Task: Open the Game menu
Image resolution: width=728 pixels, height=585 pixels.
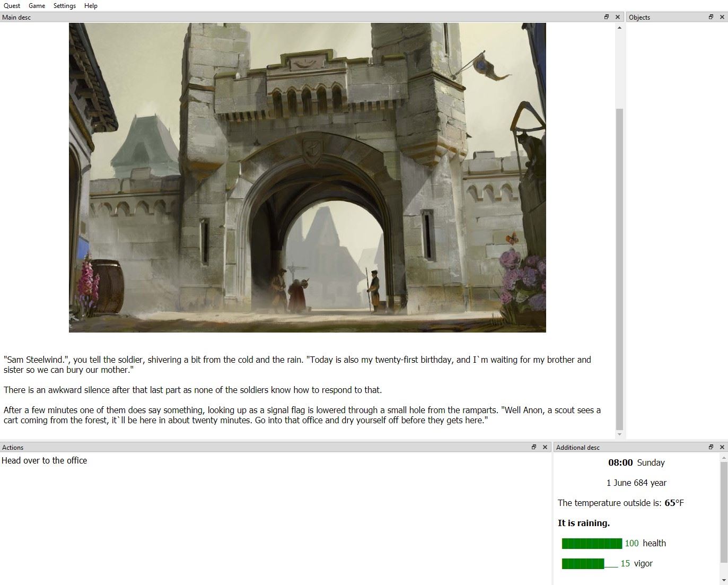Action: point(37,6)
